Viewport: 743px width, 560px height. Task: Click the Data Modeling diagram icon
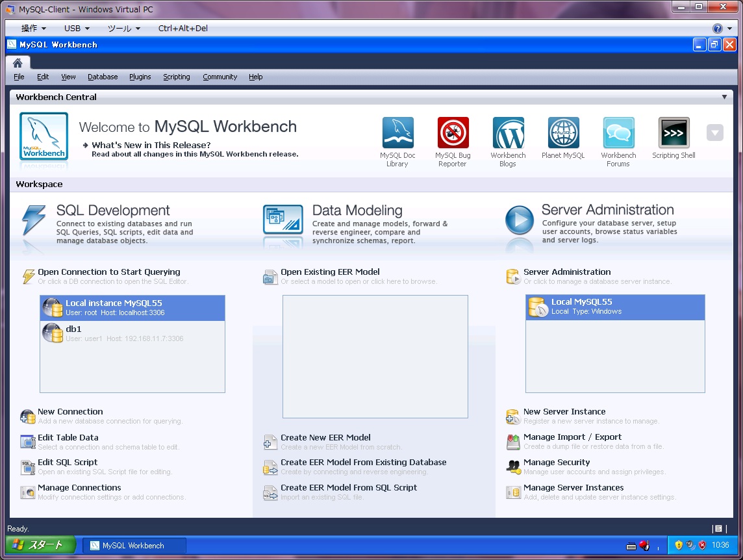click(283, 219)
